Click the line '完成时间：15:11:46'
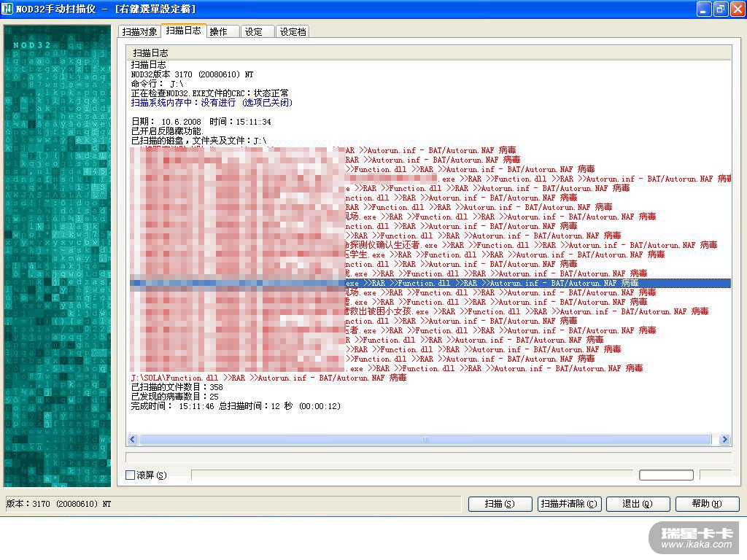This screenshot has width=747, height=560. (236, 406)
